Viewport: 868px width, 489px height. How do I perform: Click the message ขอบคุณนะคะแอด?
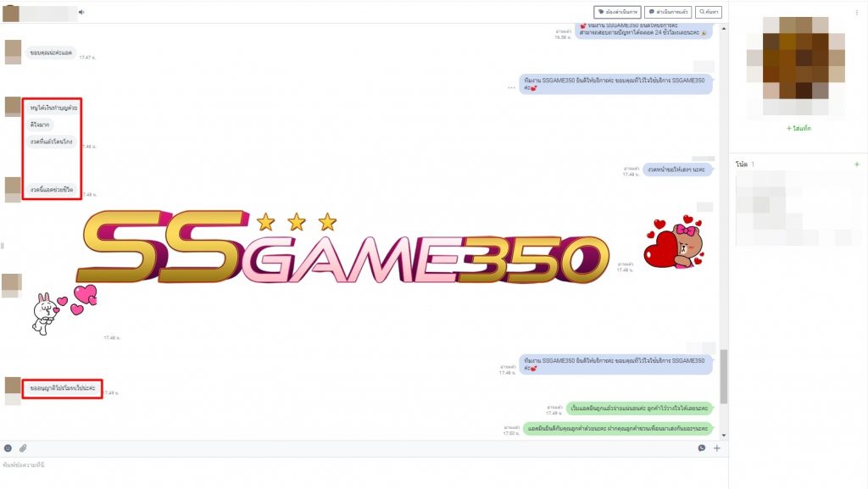click(51, 53)
